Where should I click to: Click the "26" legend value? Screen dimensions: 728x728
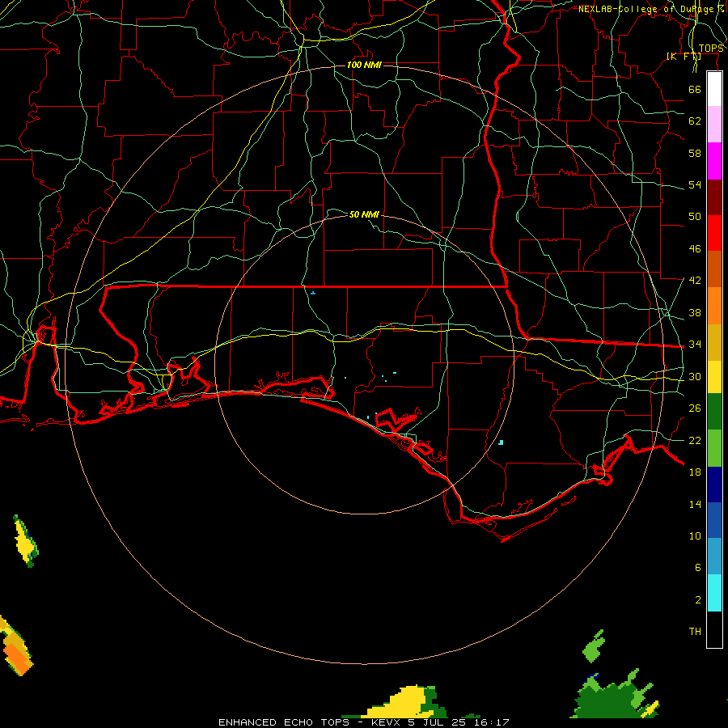pos(695,408)
